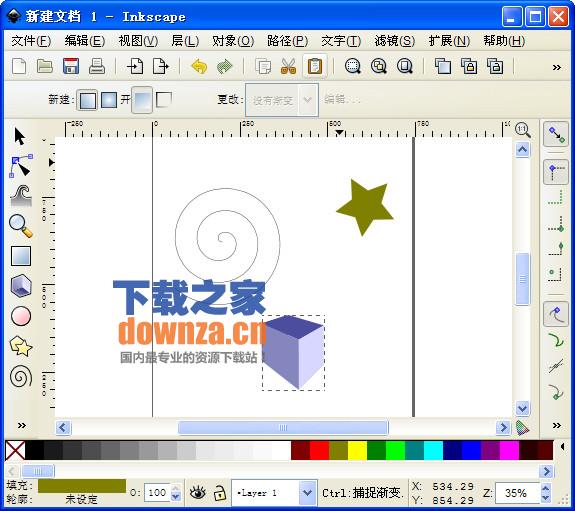Image resolution: width=575 pixels, height=511 pixels.
Task: Click the Duplicate icon
Action: click(x=443, y=66)
